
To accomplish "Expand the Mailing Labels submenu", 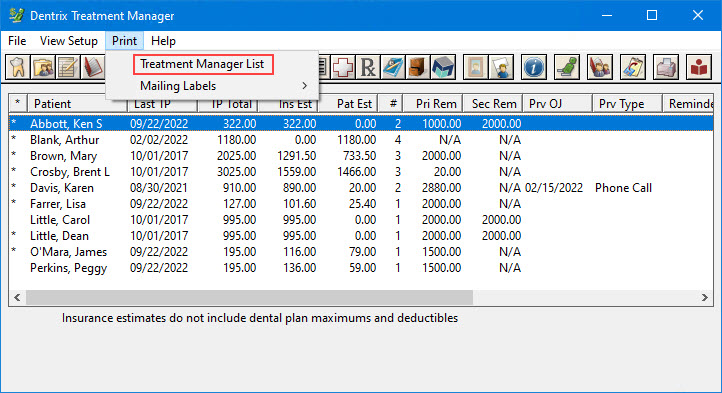I will (212, 86).
